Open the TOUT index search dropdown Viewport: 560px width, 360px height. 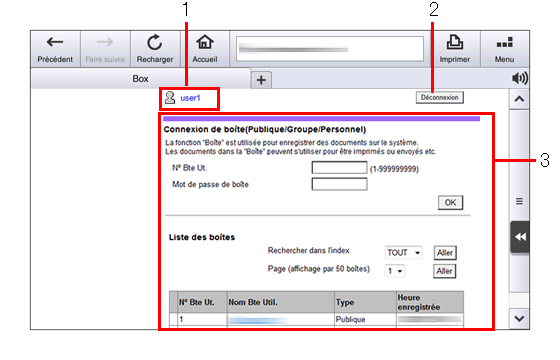coord(404,252)
